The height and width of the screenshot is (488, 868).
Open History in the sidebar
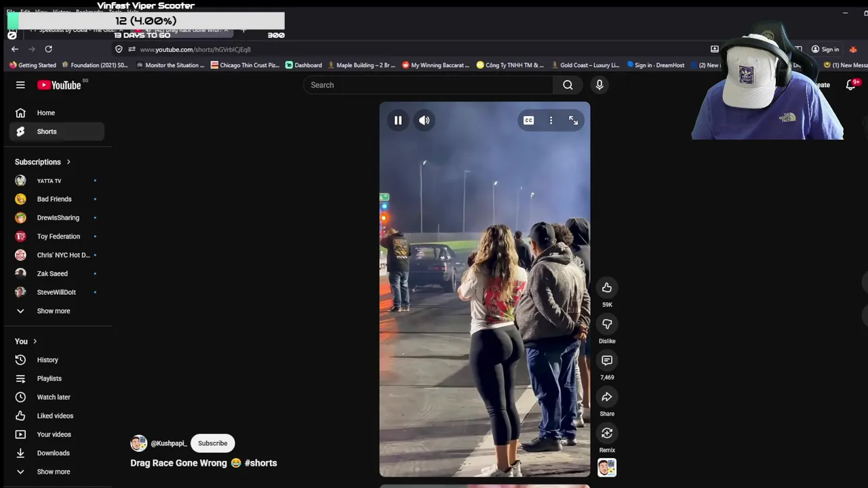point(57,360)
